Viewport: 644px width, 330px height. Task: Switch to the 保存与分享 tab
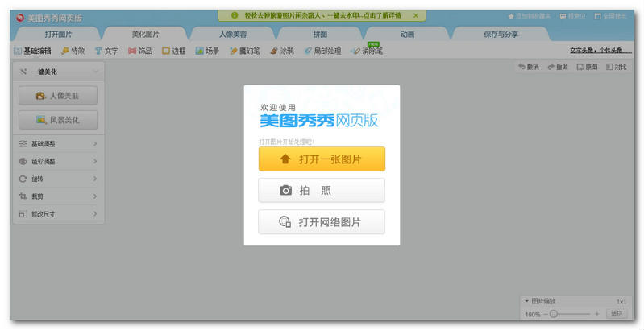click(501, 35)
